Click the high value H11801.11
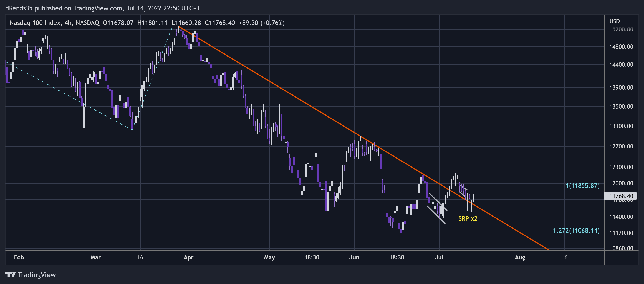The image size is (644, 284). click(x=152, y=23)
